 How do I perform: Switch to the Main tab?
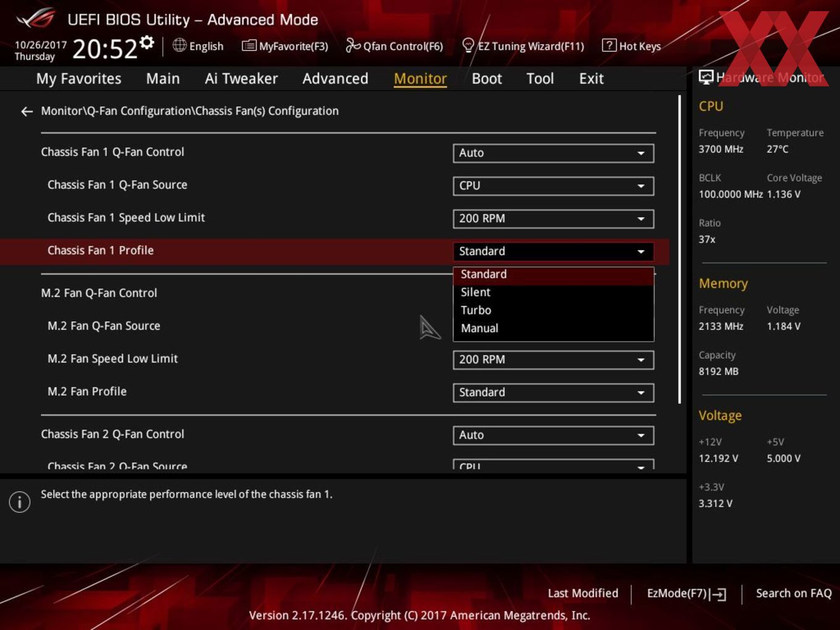click(163, 78)
